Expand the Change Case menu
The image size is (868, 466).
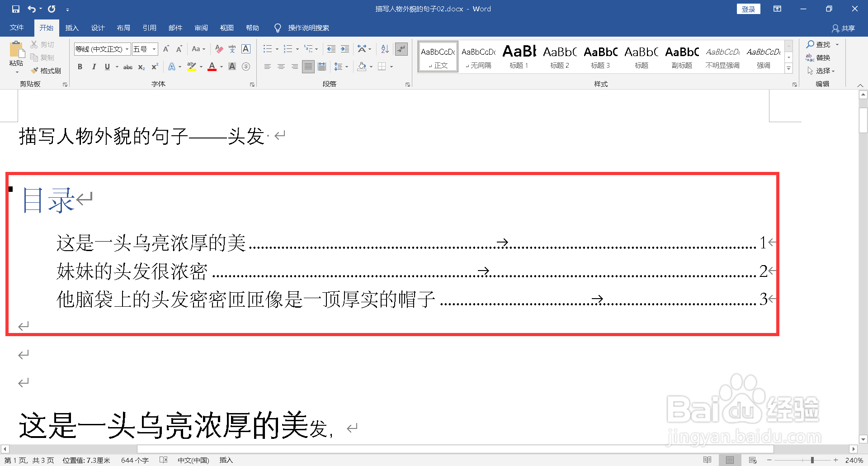pyautogui.click(x=198, y=49)
